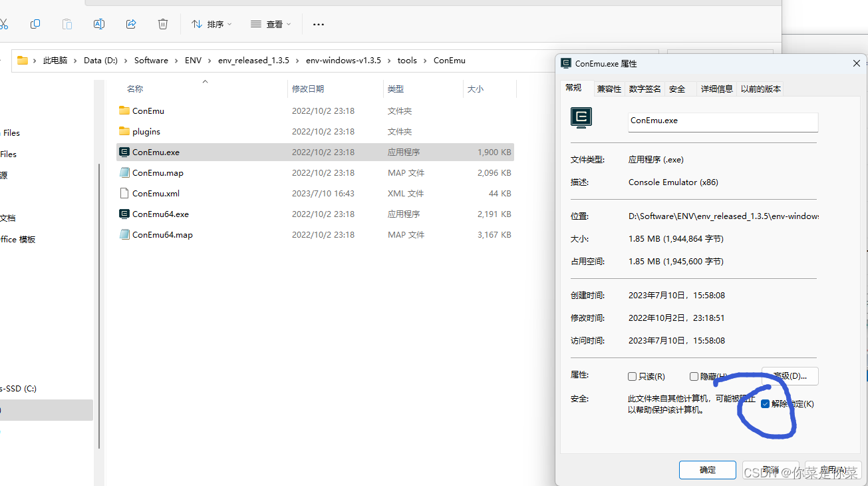This screenshot has height=486, width=868.
Task: Expand chevron after tools in address bar
Action: (425, 61)
